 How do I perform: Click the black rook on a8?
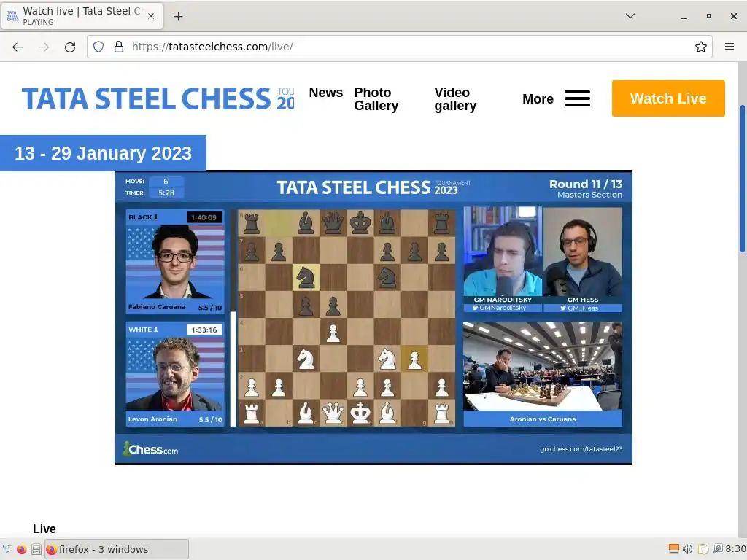pos(252,223)
